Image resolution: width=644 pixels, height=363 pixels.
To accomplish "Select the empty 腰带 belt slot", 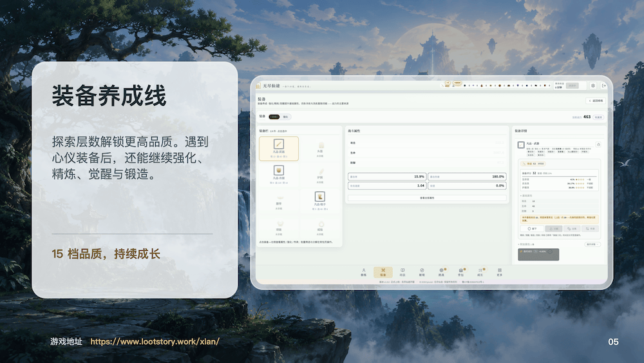I will 278,201.
